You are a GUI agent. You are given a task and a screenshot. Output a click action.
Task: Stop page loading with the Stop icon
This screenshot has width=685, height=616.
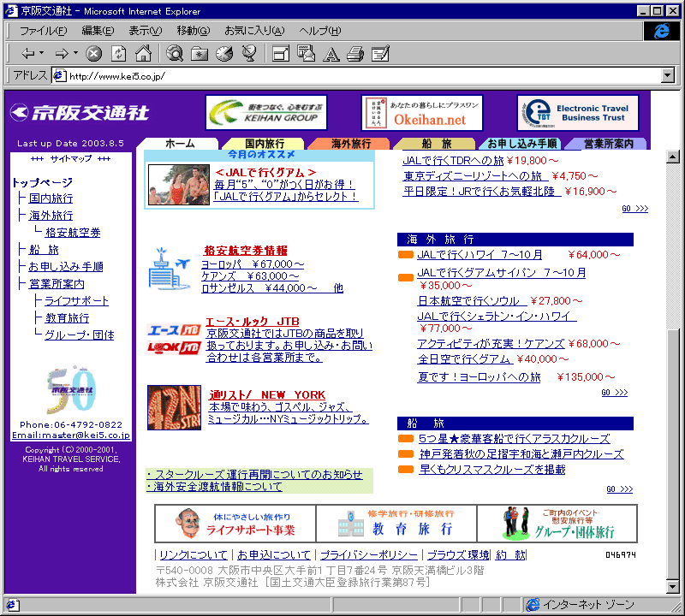pyautogui.click(x=93, y=54)
